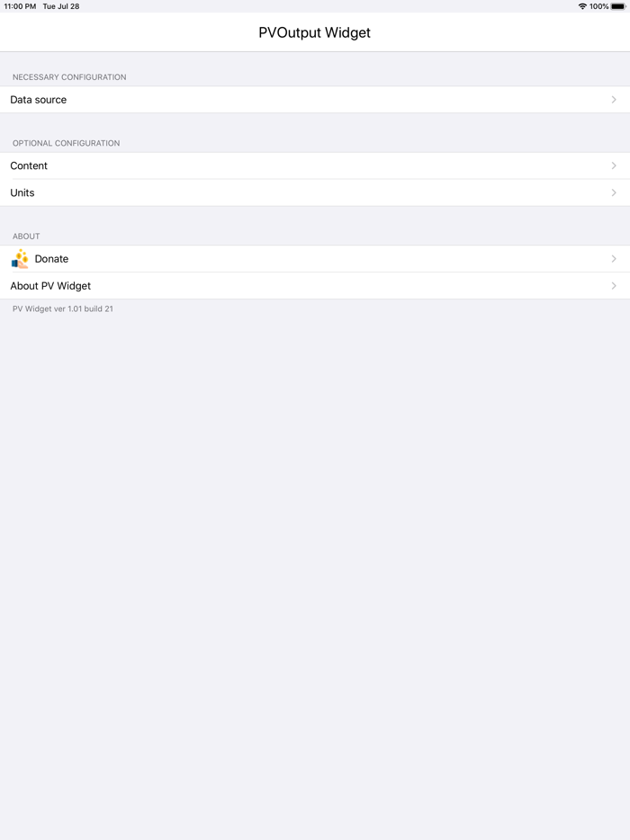This screenshot has height=840, width=630.
Task: Click the 100% battery indicator
Action: (x=601, y=5)
